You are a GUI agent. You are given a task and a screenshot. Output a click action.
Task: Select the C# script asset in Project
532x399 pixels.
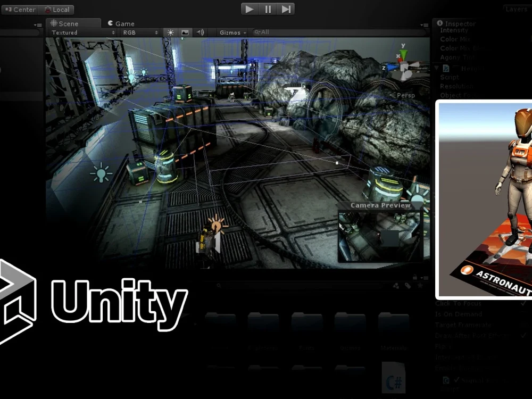[394, 378]
